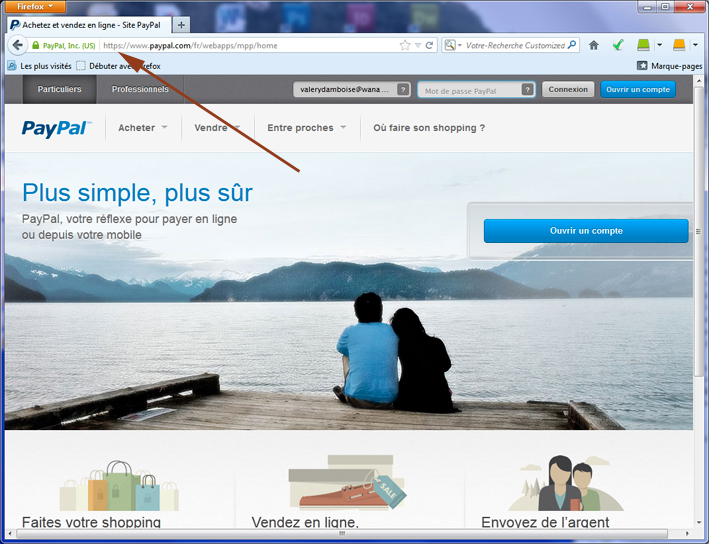Click the 'Débuter avec Firefox' bookmark

click(118, 66)
